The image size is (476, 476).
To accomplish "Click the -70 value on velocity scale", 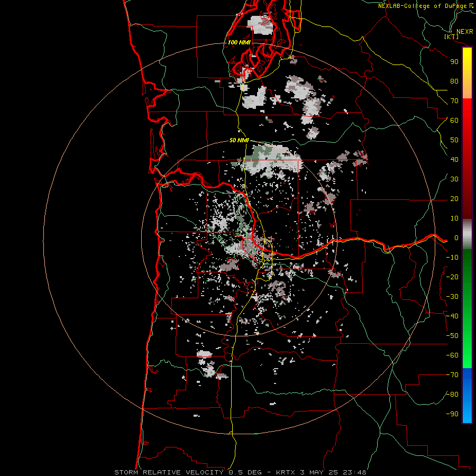I will point(452,375).
